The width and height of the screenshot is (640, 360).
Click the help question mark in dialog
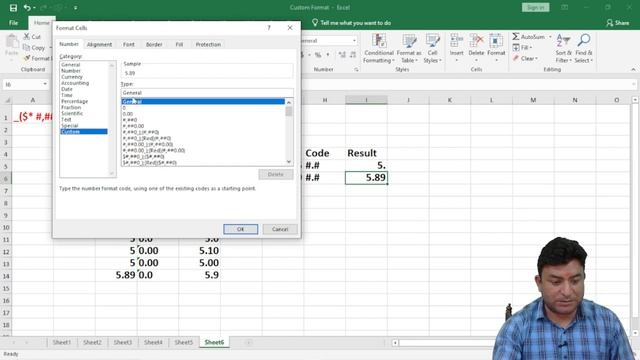pos(269,28)
